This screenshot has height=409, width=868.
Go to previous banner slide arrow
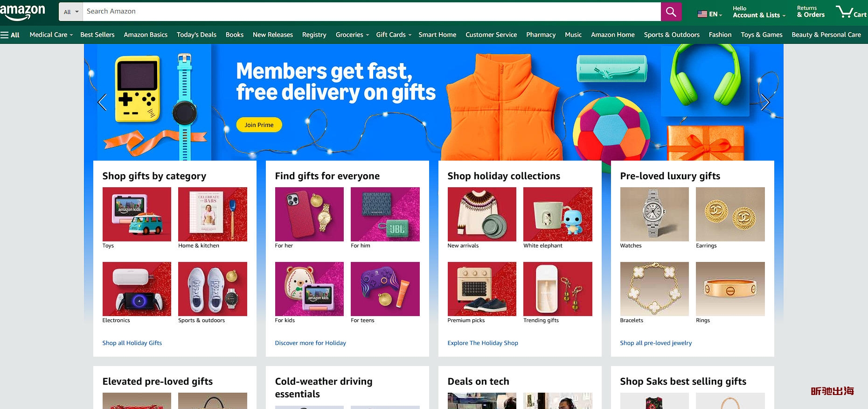tap(102, 102)
